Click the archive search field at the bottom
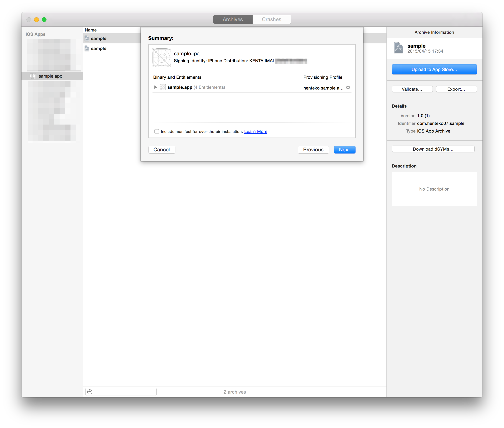Viewport: 504px width, 428px height. 124,391
